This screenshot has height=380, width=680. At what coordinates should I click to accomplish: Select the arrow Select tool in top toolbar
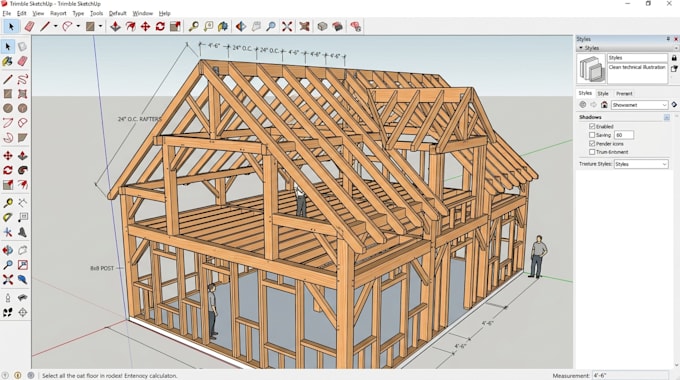coord(11,26)
